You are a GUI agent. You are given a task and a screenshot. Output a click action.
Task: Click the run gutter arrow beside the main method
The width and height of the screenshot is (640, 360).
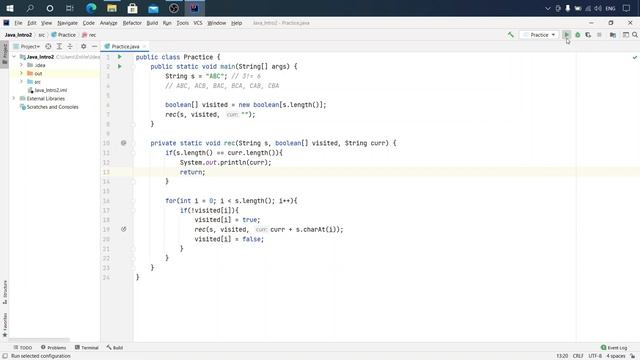(120, 66)
